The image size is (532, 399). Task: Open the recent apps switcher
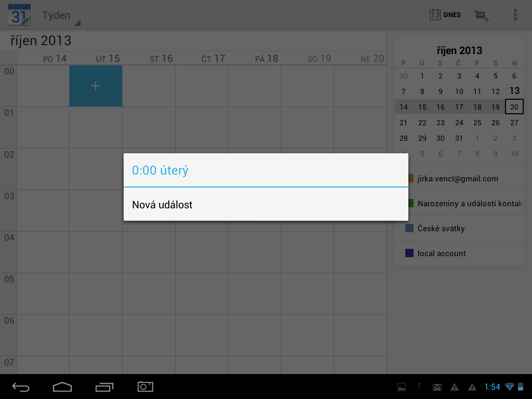[x=104, y=387]
